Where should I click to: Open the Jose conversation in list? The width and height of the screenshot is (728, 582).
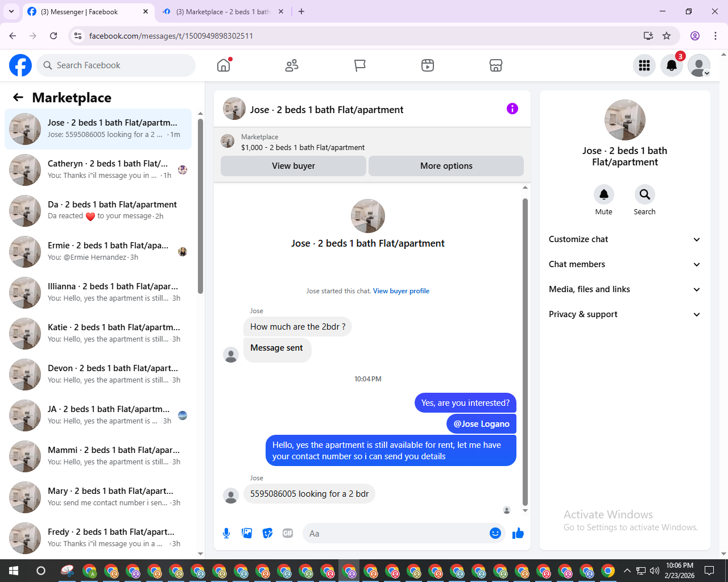(98, 128)
